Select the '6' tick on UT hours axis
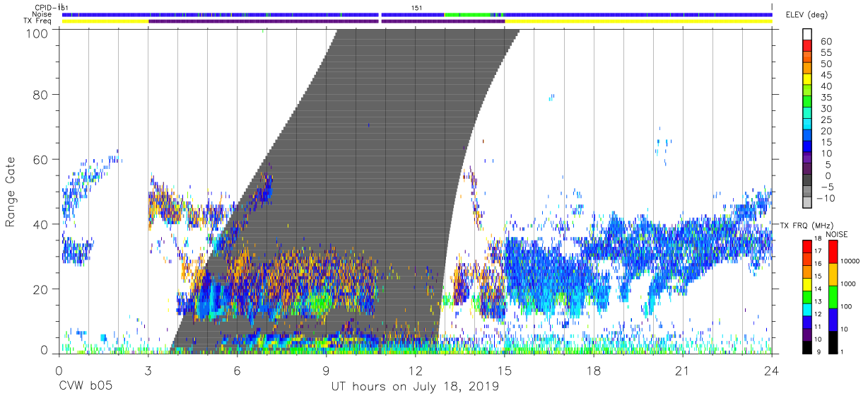The height and width of the screenshot is (401, 868). [237, 372]
